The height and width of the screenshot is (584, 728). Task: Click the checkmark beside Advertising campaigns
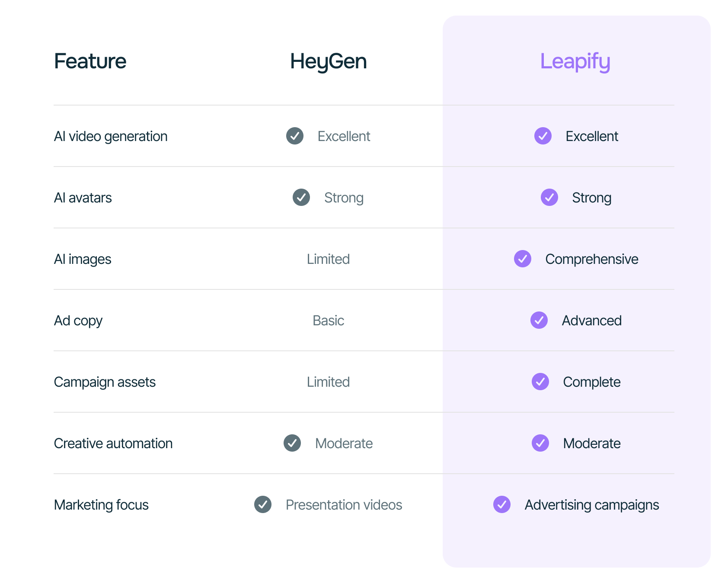pyautogui.click(x=502, y=504)
